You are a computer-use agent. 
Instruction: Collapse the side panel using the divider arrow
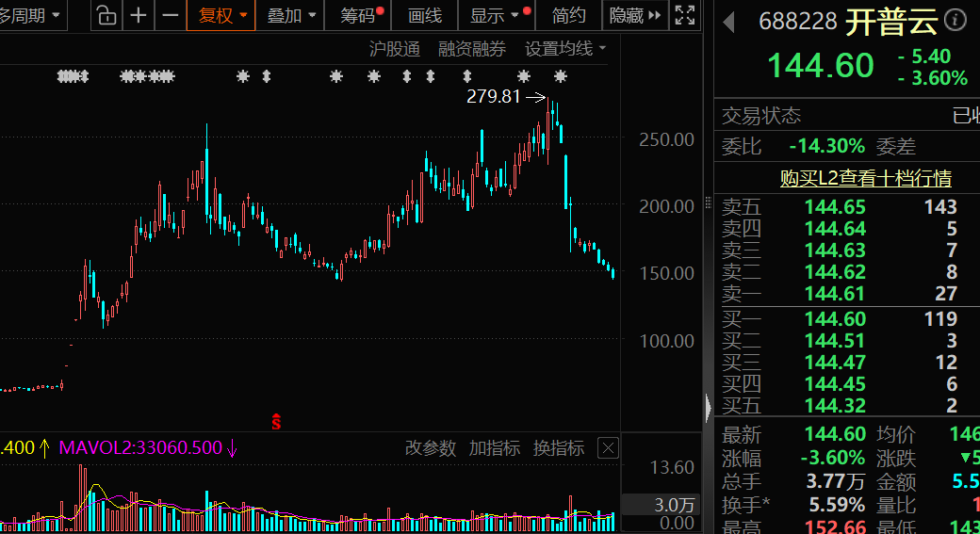[x=709, y=407]
